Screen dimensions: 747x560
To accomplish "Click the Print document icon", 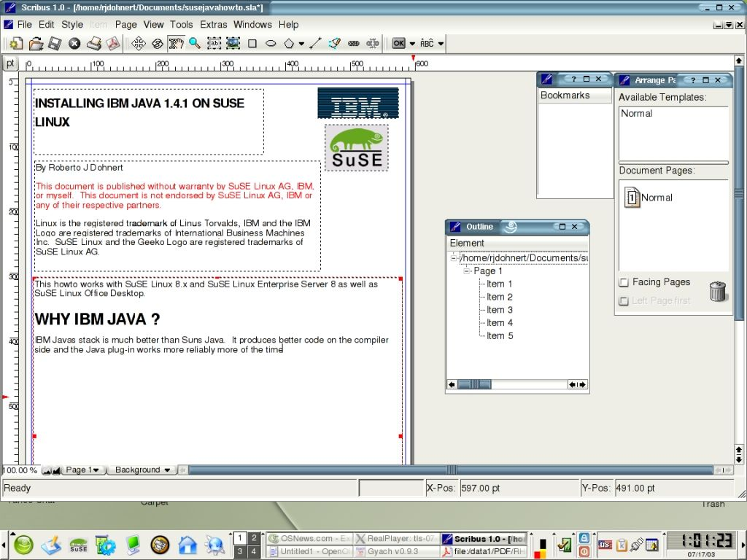I will pos(93,44).
